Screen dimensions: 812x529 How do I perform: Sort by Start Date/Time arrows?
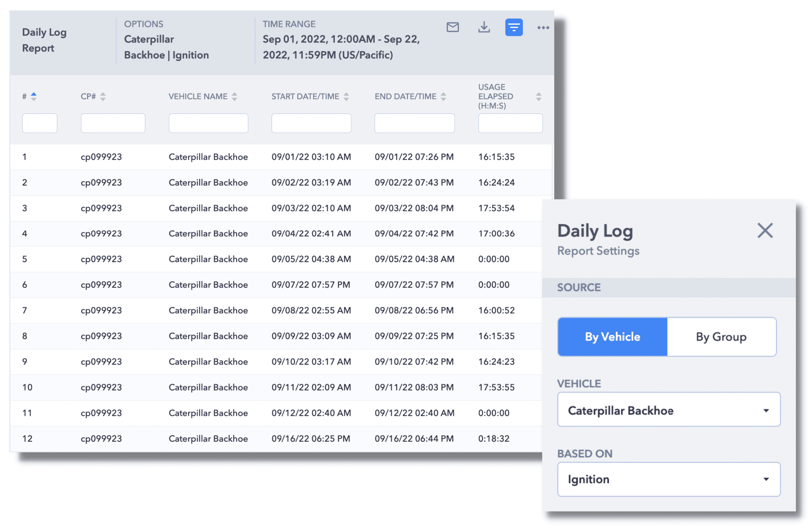(x=346, y=96)
